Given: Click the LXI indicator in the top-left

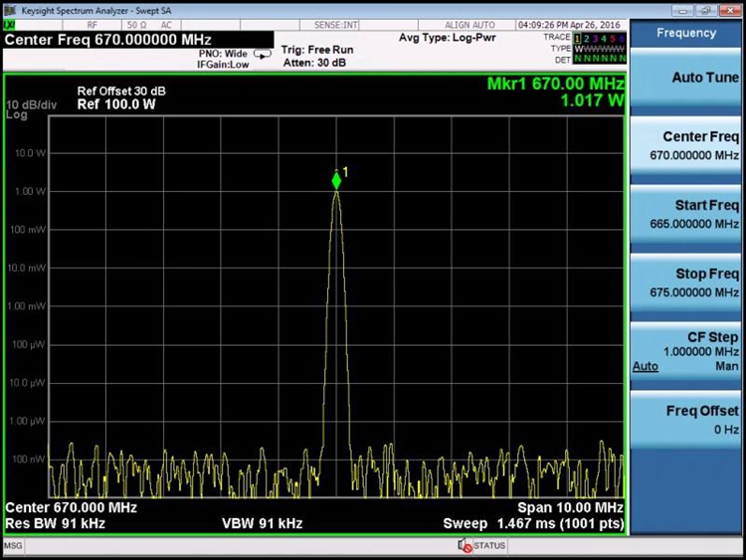Looking at the screenshot, I should tap(10, 24).
